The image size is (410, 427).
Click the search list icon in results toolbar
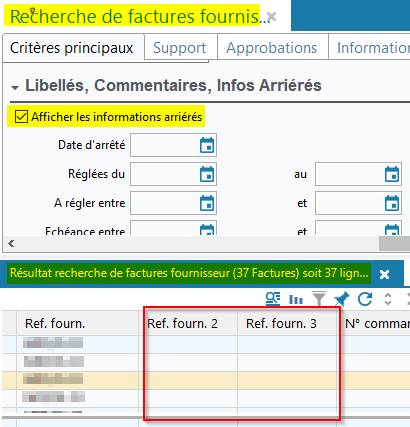(x=273, y=299)
